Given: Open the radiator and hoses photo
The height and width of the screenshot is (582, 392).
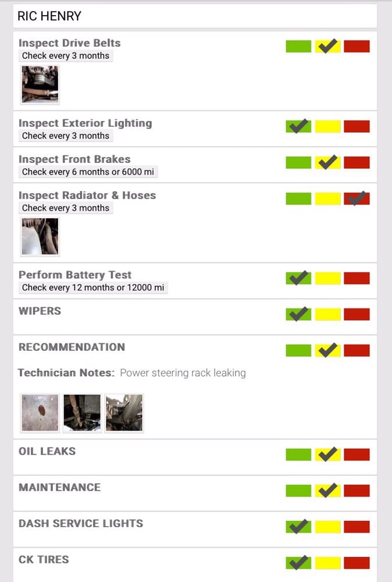Looking at the screenshot, I should tap(40, 237).
